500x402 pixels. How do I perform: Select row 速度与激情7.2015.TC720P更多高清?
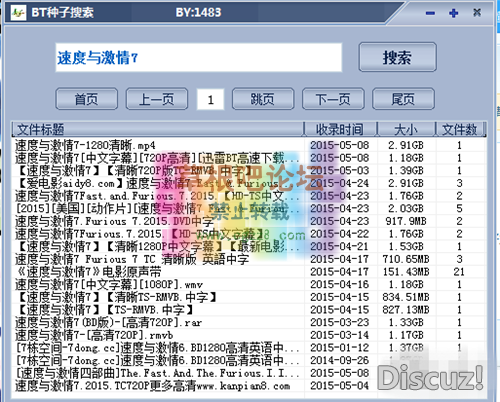click(249, 386)
